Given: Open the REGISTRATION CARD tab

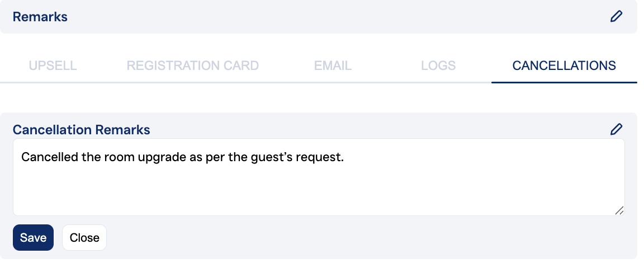Looking at the screenshot, I should [x=192, y=65].
